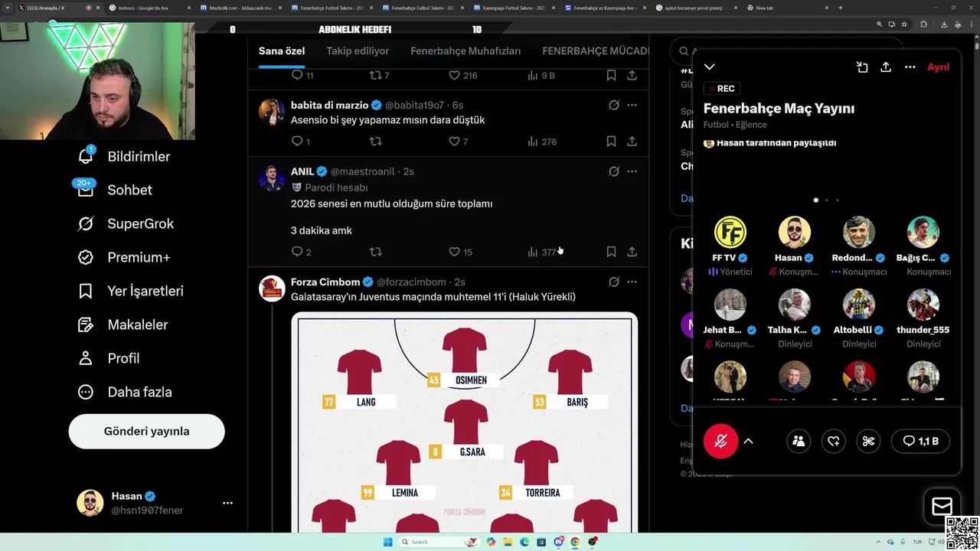980x551 pixels.
Task: View analytics showing 377 views
Action: click(x=541, y=252)
